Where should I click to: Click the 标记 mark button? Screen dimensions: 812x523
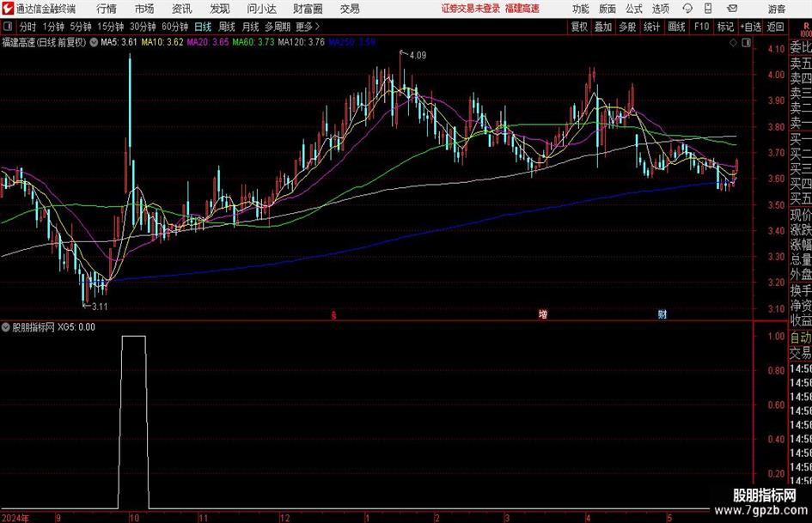pyautogui.click(x=725, y=27)
